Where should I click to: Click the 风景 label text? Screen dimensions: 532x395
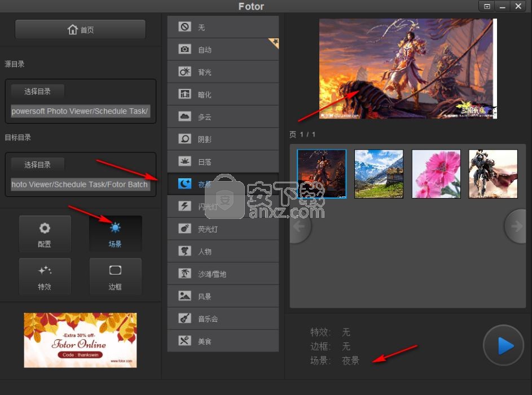click(x=205, y=297)
